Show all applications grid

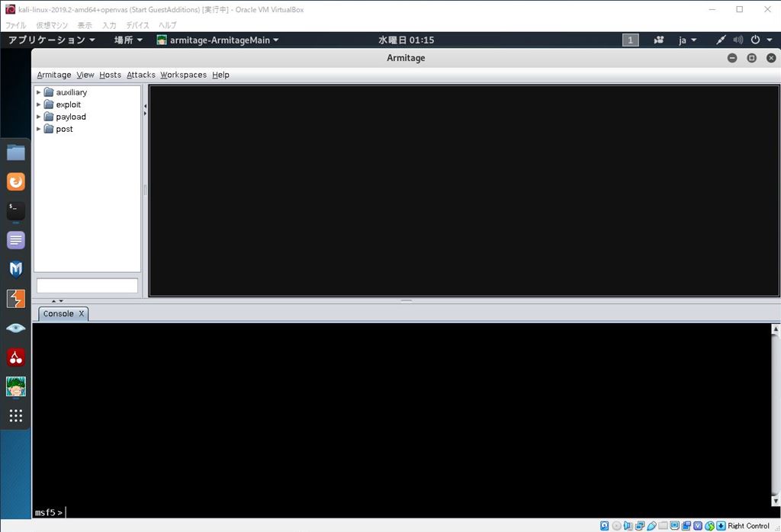click(16, 415)
